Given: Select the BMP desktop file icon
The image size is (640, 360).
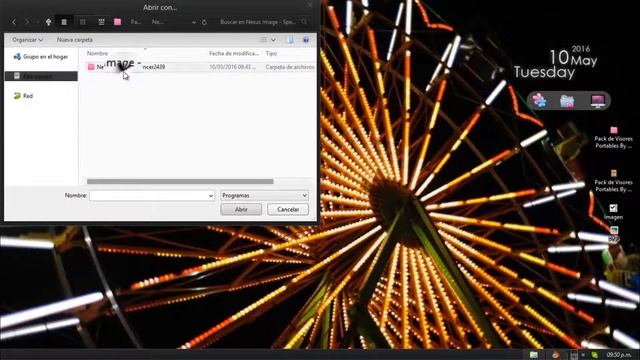Looking at the screenshot, I should coord(614,234).
